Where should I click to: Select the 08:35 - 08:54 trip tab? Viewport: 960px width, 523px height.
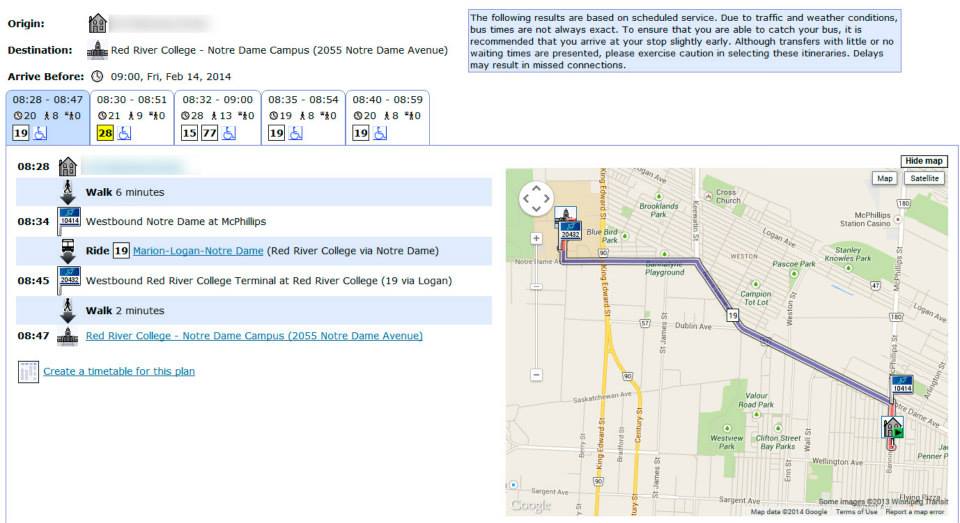click(x=303, y=116)
